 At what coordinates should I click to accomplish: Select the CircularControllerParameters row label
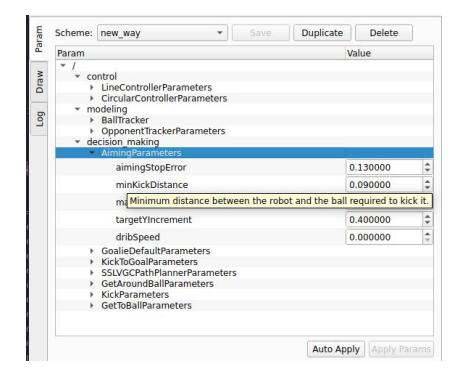coord(164,98)
